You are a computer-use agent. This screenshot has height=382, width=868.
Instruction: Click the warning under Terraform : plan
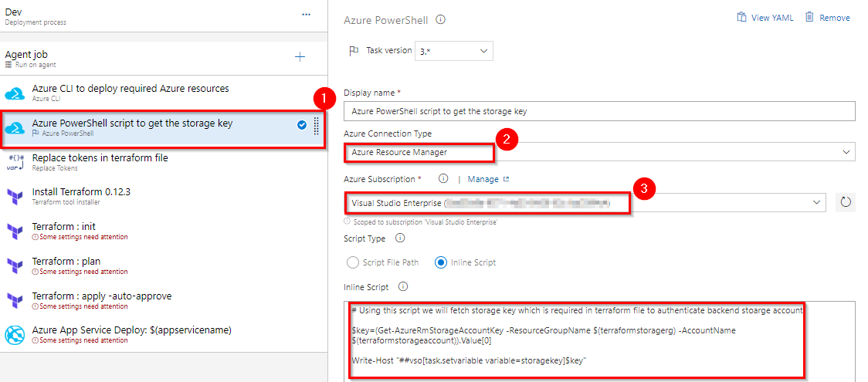(x=80, y=272)
